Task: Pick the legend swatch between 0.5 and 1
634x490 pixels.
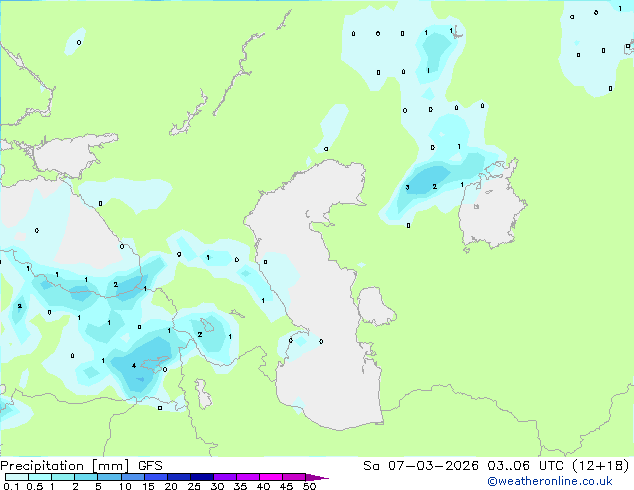Action: tap(40, 477)
